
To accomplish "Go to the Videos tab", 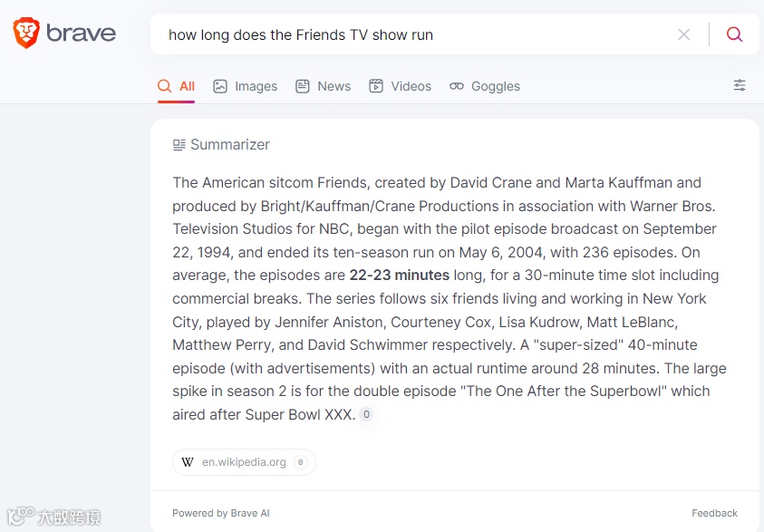I will (400, 86).
